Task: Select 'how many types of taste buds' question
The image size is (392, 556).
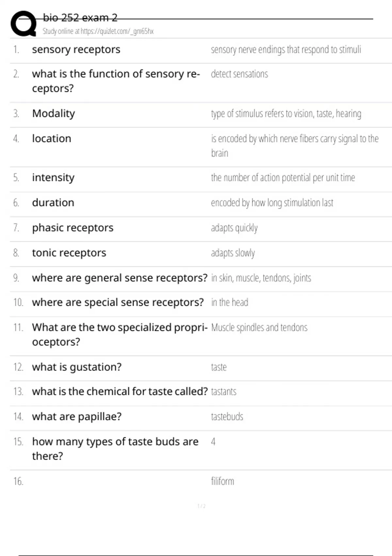Action: [x=115, y=449]
